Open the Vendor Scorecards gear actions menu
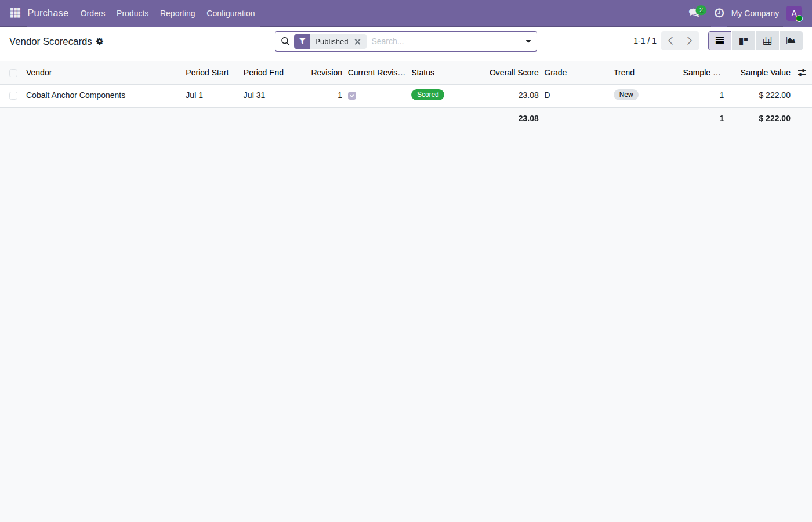The width and height of the screenshot is (812, 522). pyautogui.click(x=100, y=41)
